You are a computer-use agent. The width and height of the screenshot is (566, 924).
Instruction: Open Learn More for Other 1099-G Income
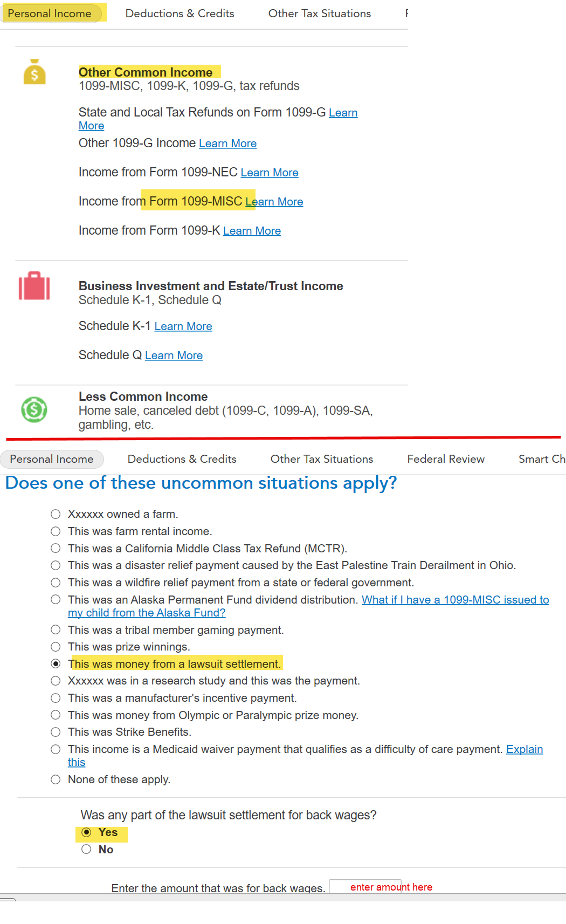(x=227, y=143)
